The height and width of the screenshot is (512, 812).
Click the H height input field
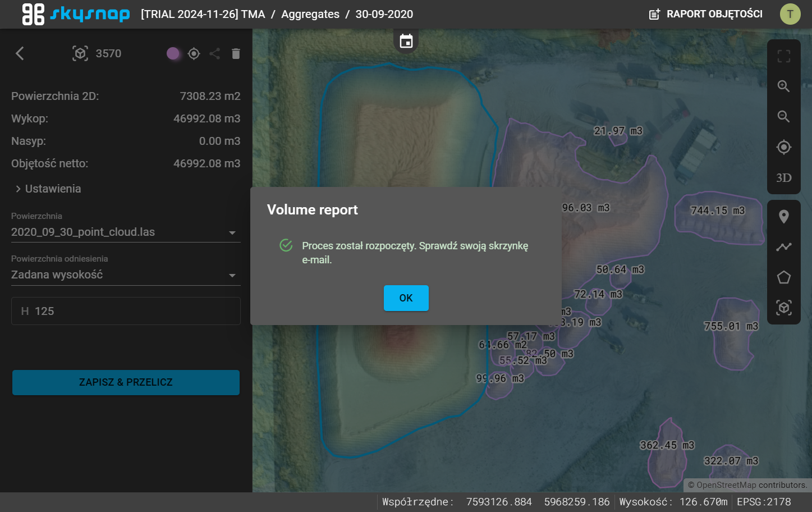(126, 311)
